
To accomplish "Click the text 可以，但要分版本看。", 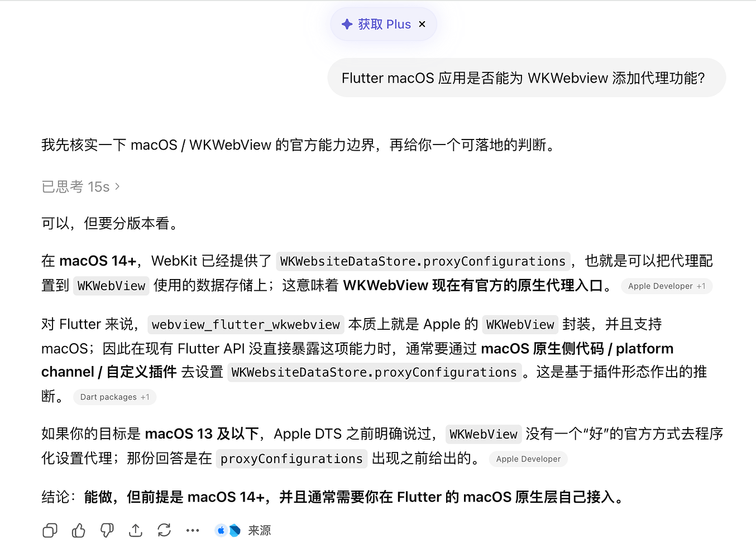I will click(x=112, y=223).
